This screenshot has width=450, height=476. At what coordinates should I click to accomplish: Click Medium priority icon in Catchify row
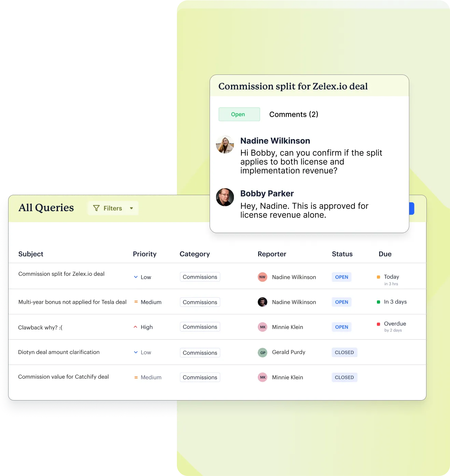(136, 377)
